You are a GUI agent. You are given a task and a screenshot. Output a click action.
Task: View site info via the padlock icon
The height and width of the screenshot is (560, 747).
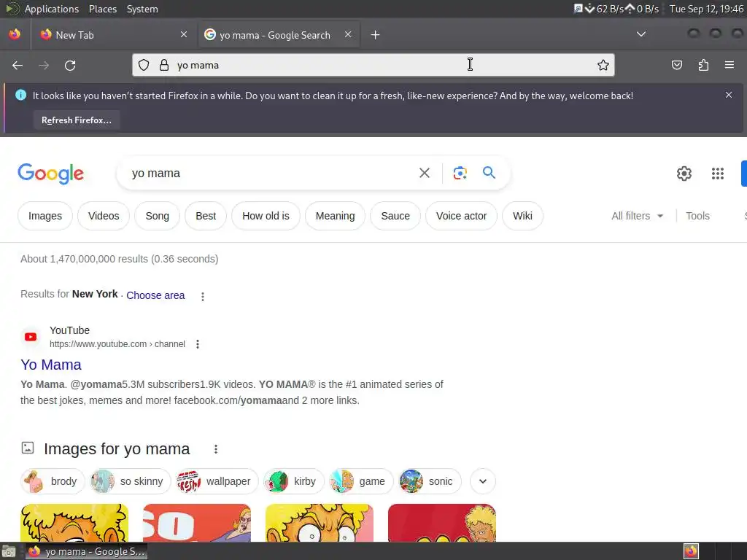pos(164,65)
